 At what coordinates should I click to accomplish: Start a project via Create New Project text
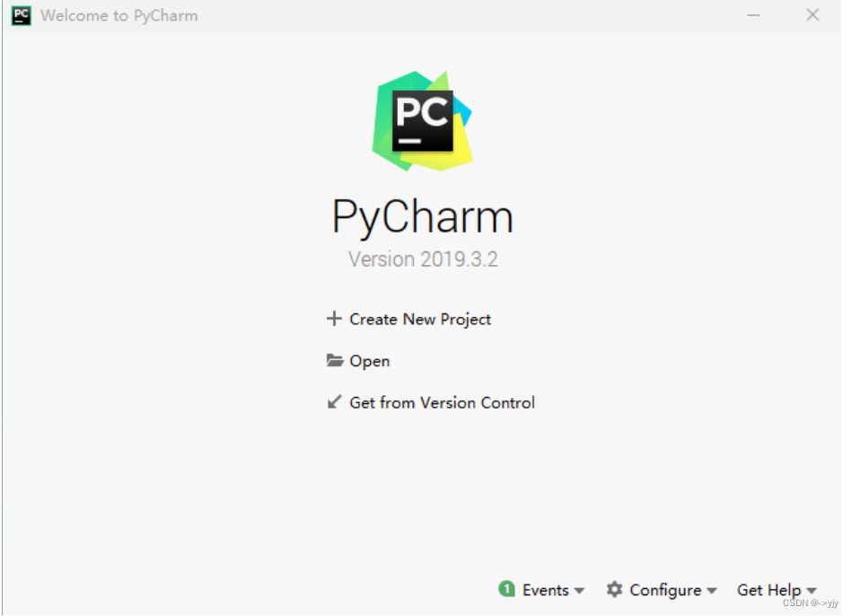pyautogui.click(x=420, y=319)
